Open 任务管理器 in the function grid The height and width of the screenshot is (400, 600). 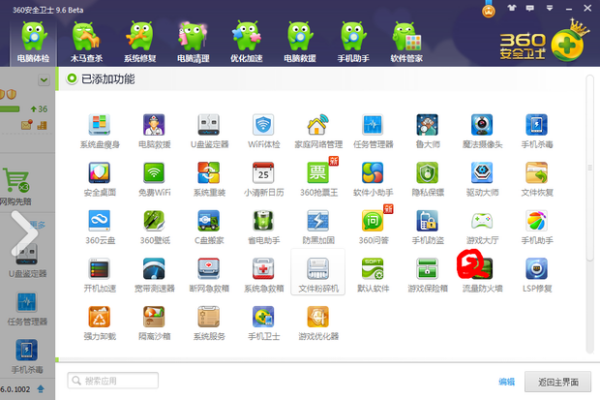373,131
